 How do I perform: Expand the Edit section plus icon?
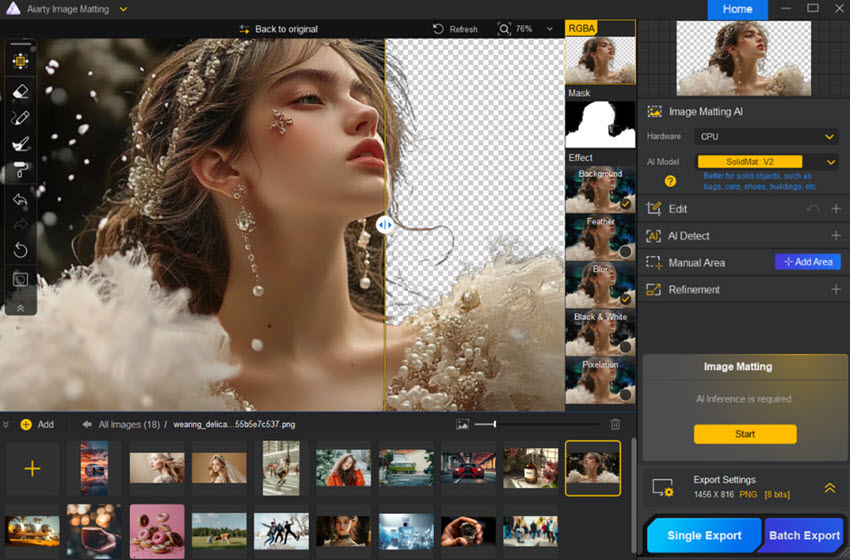(x=836, y=209)
